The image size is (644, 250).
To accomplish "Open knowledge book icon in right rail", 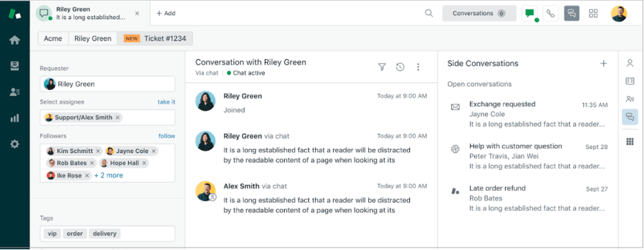I will pyautogui.click(x=630, y=81).
